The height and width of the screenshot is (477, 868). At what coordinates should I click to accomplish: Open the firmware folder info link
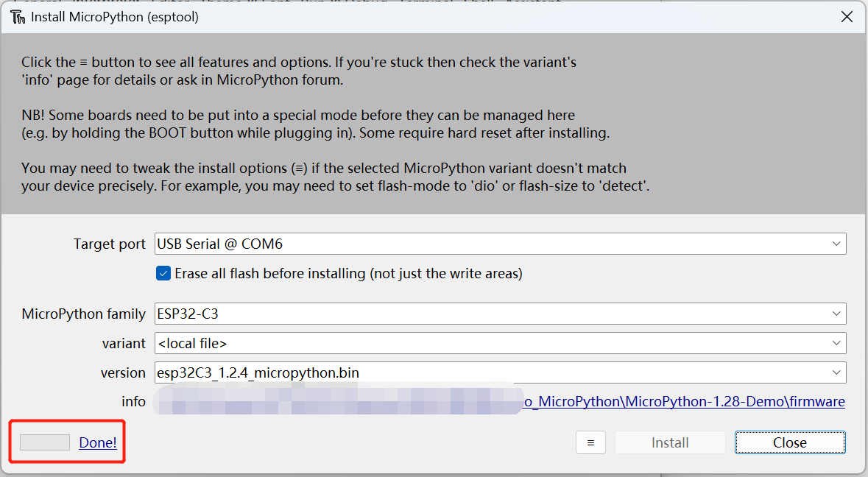pos(684,402)
